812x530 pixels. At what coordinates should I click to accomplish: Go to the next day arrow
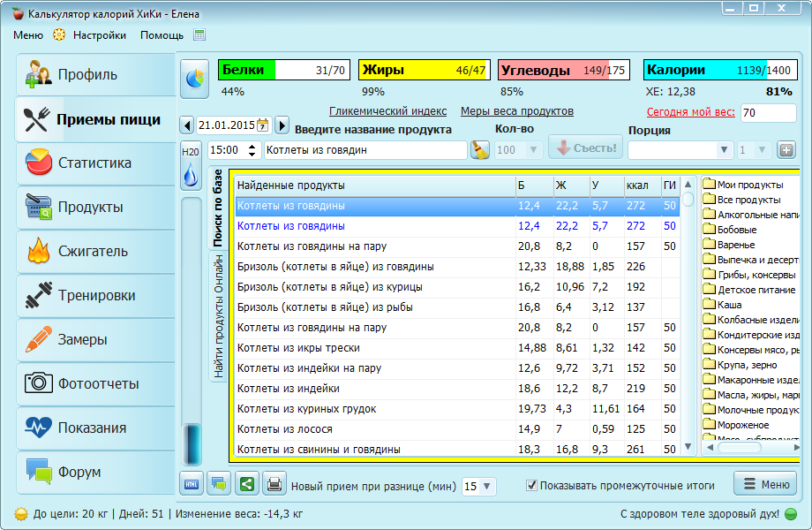click(x=282, y=125)
